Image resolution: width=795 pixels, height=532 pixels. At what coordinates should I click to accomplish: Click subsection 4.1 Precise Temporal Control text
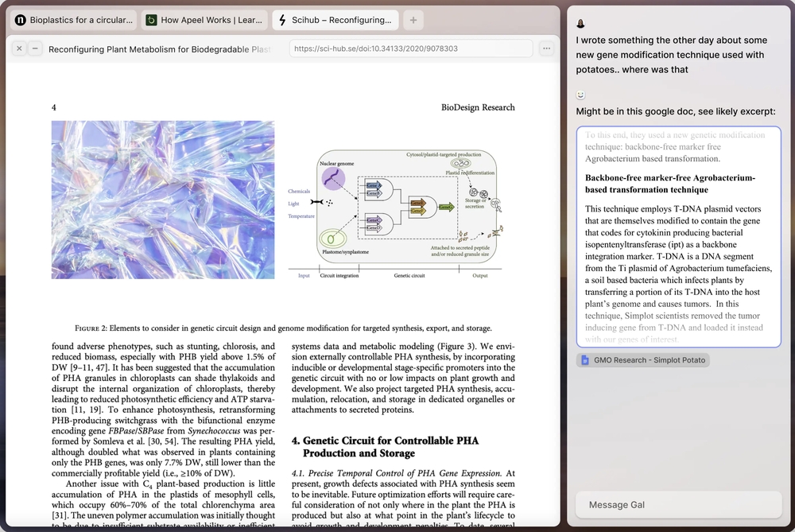tap(396, 473)
